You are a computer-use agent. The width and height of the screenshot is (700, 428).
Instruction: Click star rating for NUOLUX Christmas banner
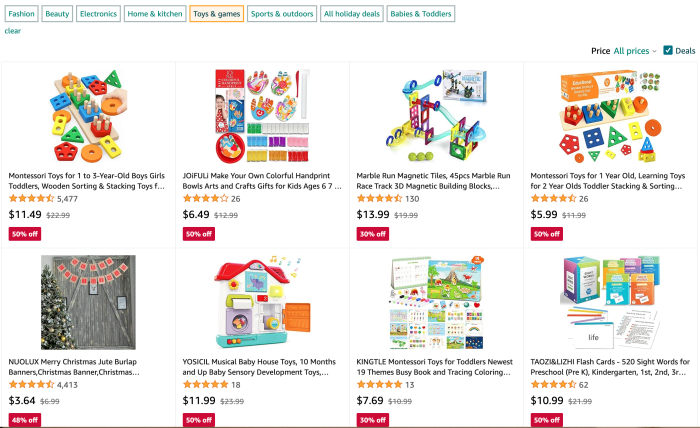tap(31, 384)
